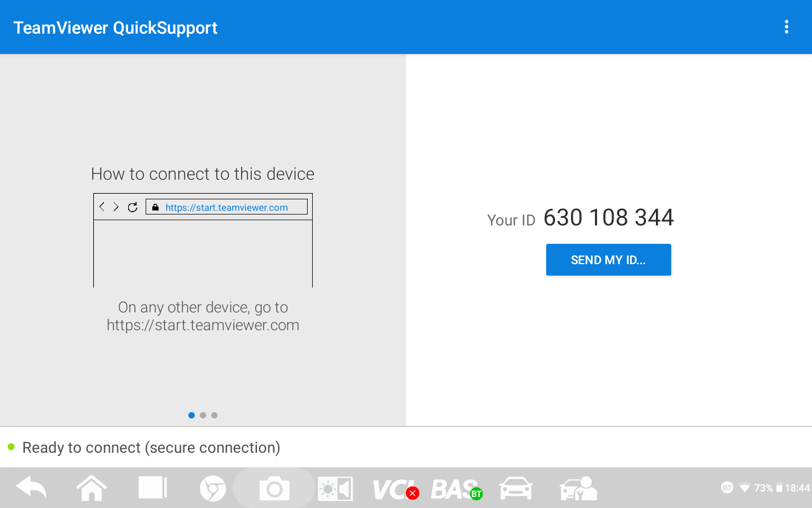Image resolution: width=812 pixels, height=508 pixels.
Task: Tap the 'Ready to connect' status text
Action: tap(151, 448)
